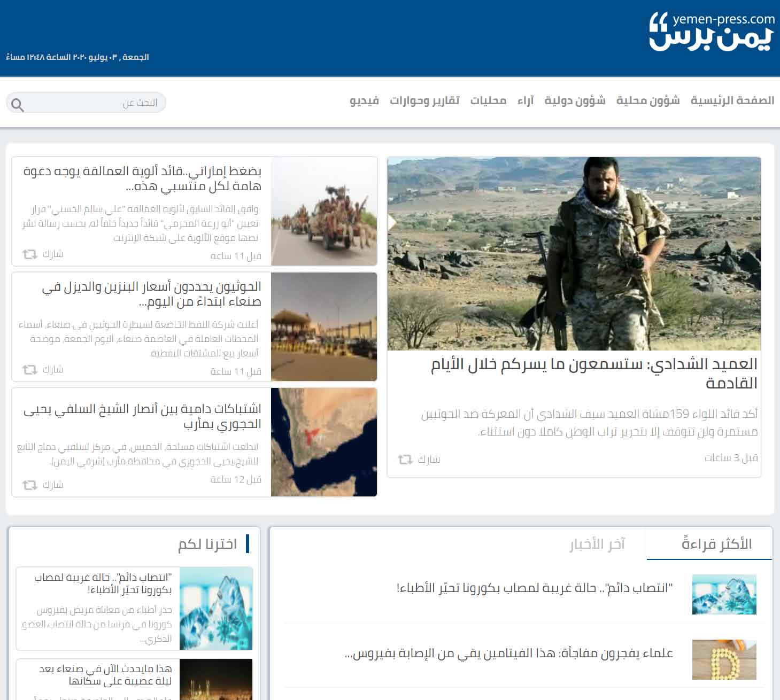Screen dimensions: 780x700
Task: Open headline اشتباكات دامية بين أنصار الشيخ
Action: tap(142, 416)
